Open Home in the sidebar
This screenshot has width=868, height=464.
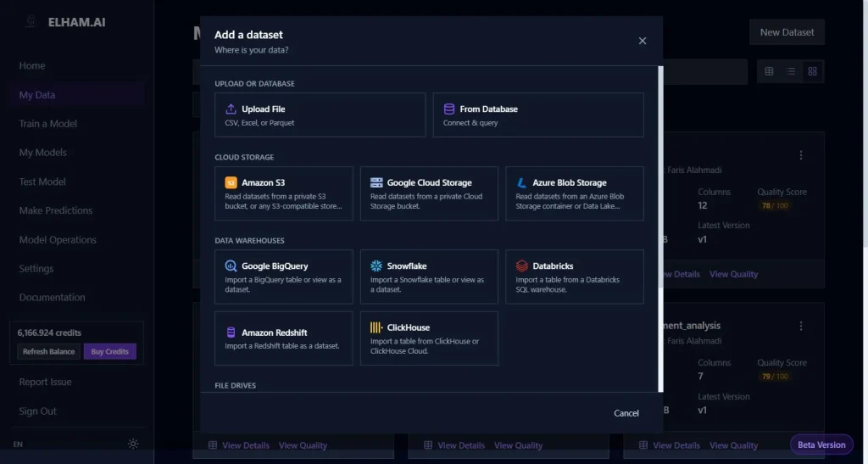[32, 65]
